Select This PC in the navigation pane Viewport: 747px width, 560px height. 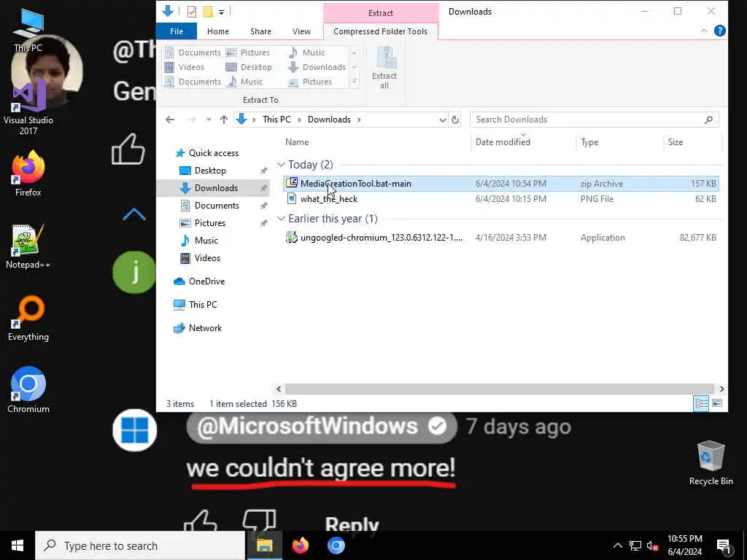[196, 305]
